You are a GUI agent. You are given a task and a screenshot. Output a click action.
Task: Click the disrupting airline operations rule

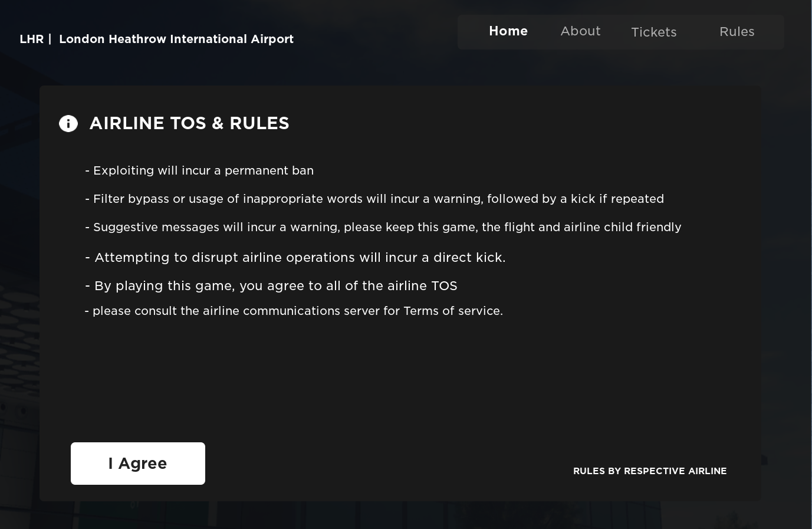coord(295,258)
